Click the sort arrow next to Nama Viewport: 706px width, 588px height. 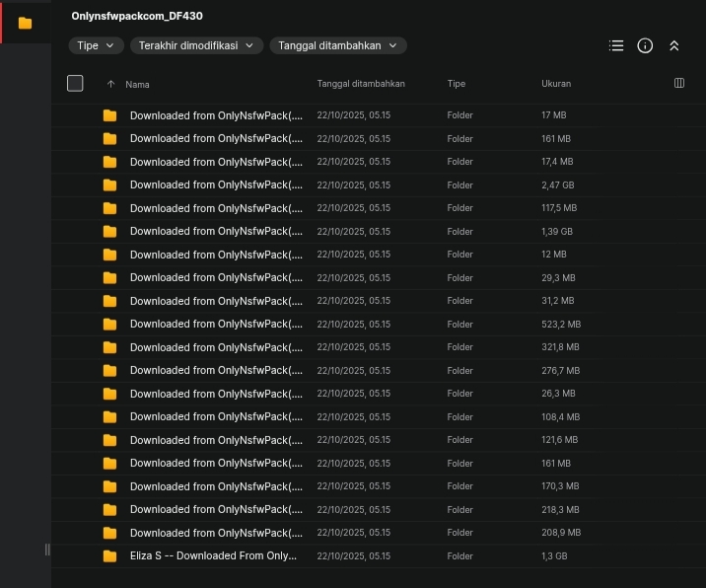click(x=110, y=84)
